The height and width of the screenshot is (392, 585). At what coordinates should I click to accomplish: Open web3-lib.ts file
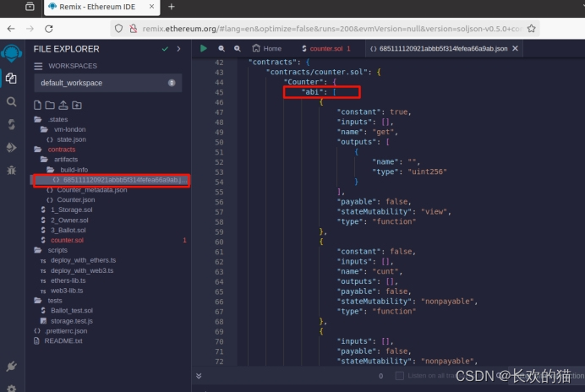tap(62, 291)
